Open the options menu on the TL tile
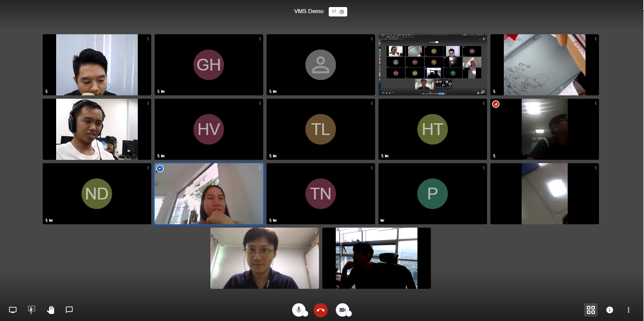This screenshot has width=644, height=321. [372, 103]
